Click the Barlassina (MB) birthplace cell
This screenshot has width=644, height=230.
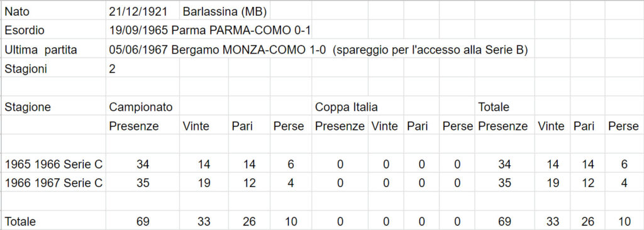tap(225, 11)
